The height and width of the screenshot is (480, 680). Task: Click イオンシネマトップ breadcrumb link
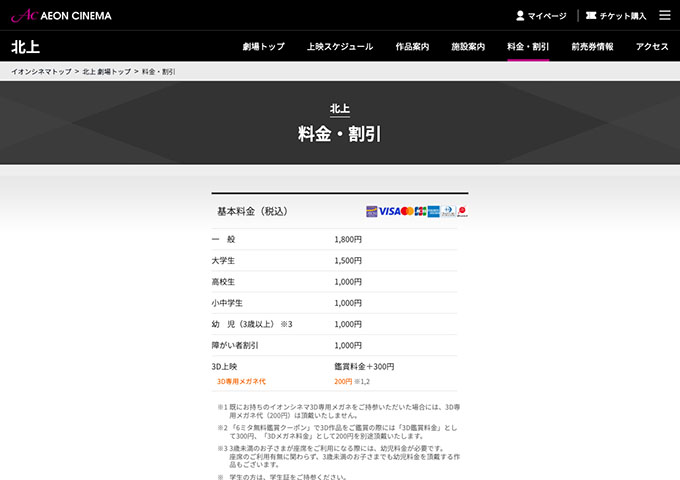tap(41, 72)
